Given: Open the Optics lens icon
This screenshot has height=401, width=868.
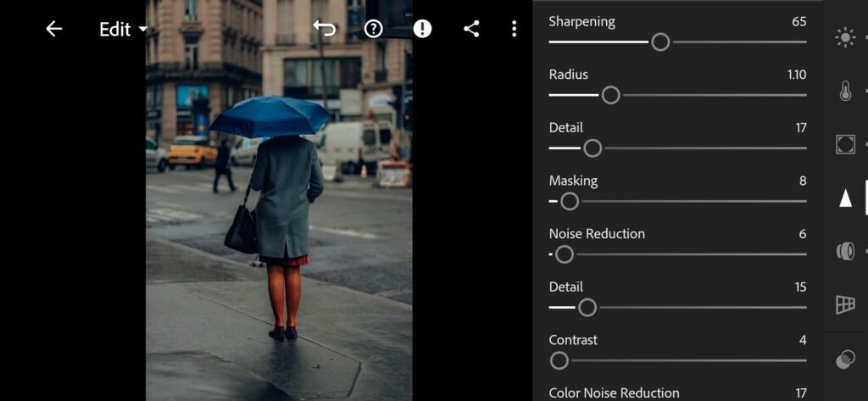Looking at the screenshot, I should pos(845,251).
